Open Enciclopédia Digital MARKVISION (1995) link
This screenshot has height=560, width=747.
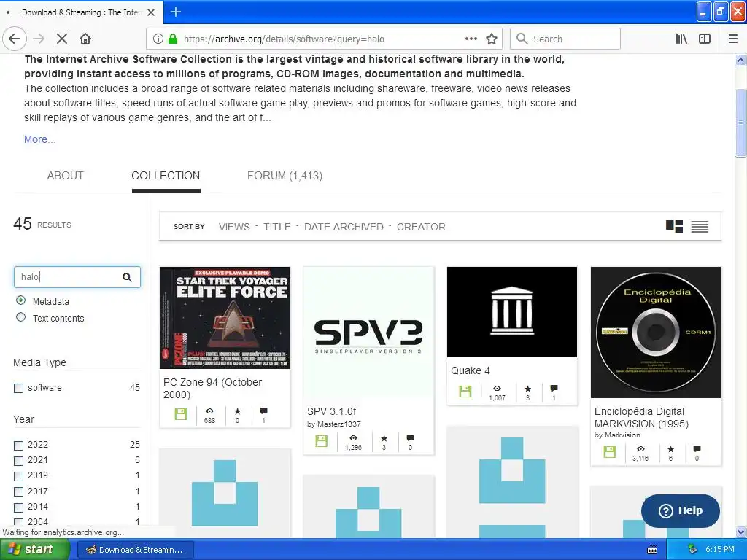click(641, 418)
